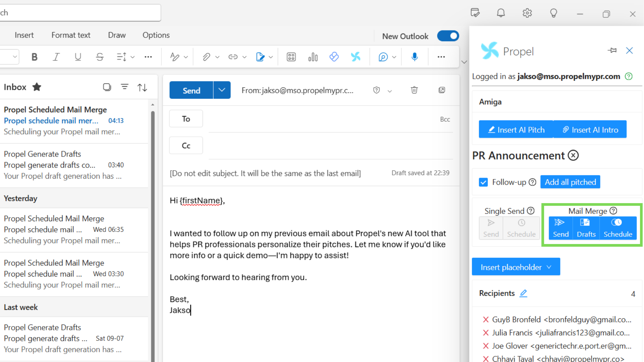Remove recipient Joe Glover
The width and height of the screenshot is (644, 362).
[x=485, y=346]
